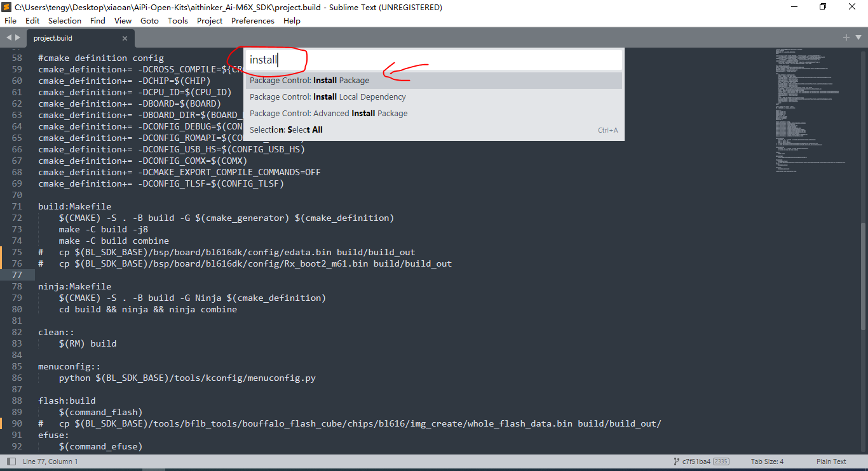Open the Selection menu
The image size is (868, 471).
65,21
